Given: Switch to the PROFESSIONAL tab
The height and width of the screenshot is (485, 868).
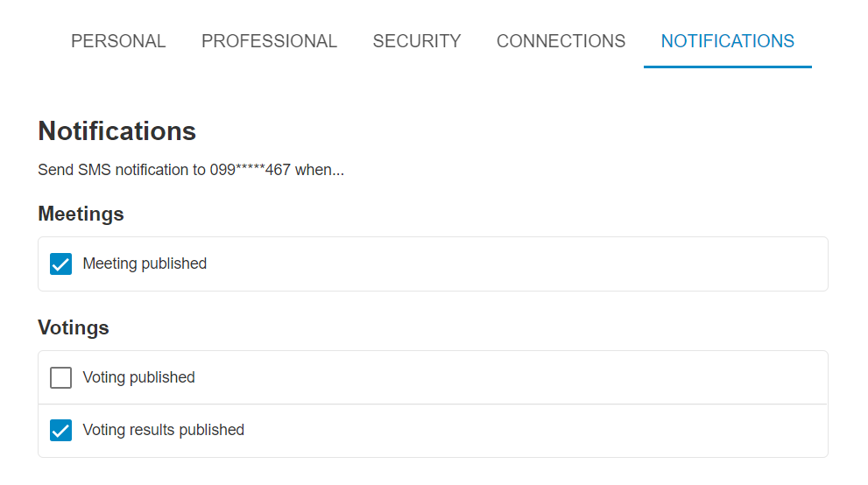Looking at the screenshot, I should click(269, 41).
